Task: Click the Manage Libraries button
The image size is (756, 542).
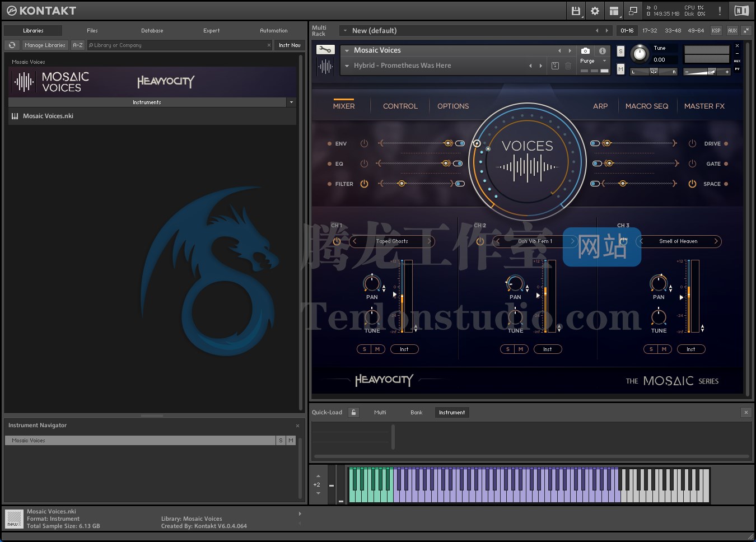Action: 45,45
